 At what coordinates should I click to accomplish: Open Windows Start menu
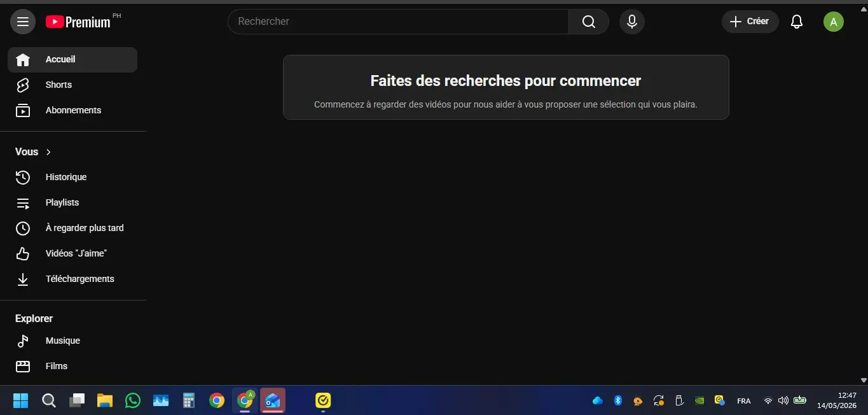coord(20,400)
